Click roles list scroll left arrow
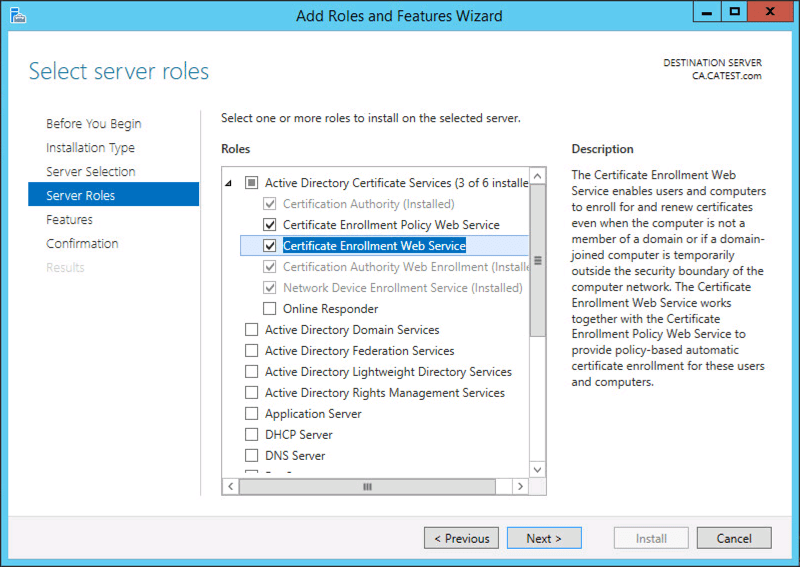 (231, 486)
